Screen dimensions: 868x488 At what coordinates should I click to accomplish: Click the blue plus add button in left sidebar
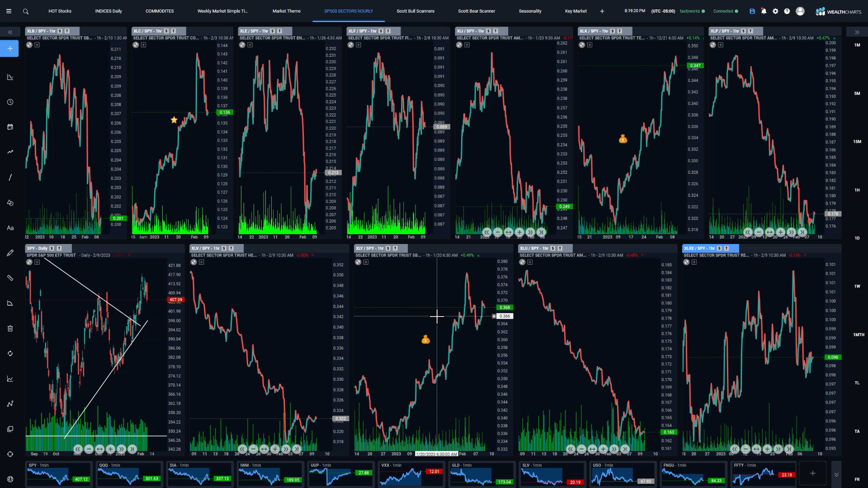pyautogui.click(x=9, y=48)
